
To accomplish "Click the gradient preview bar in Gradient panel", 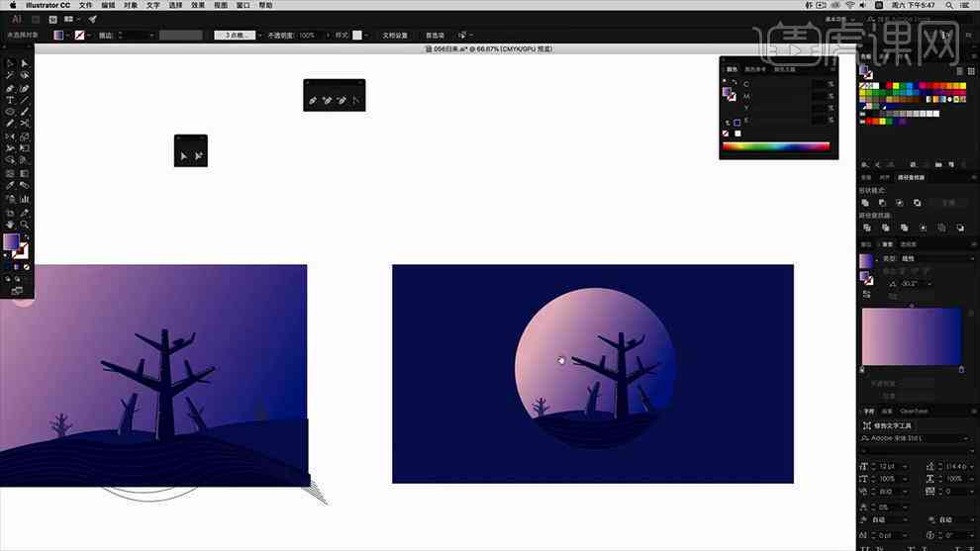I will (912, 336).
